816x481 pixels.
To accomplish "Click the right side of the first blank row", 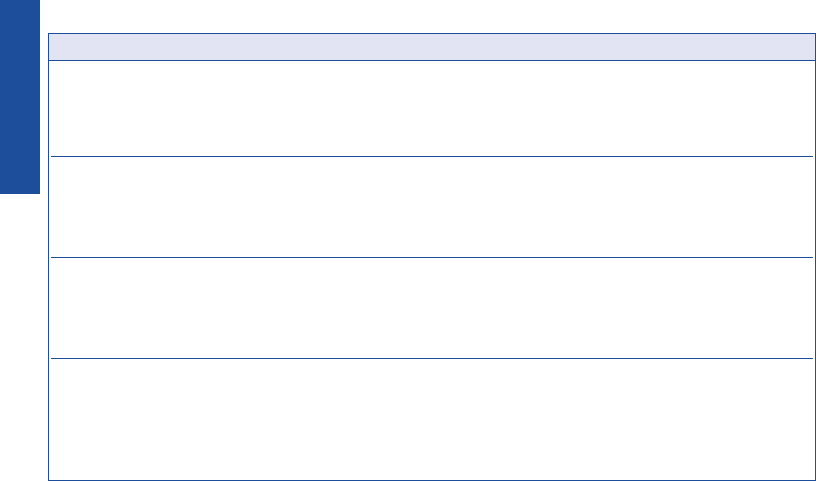I will [x=770, y=108].
